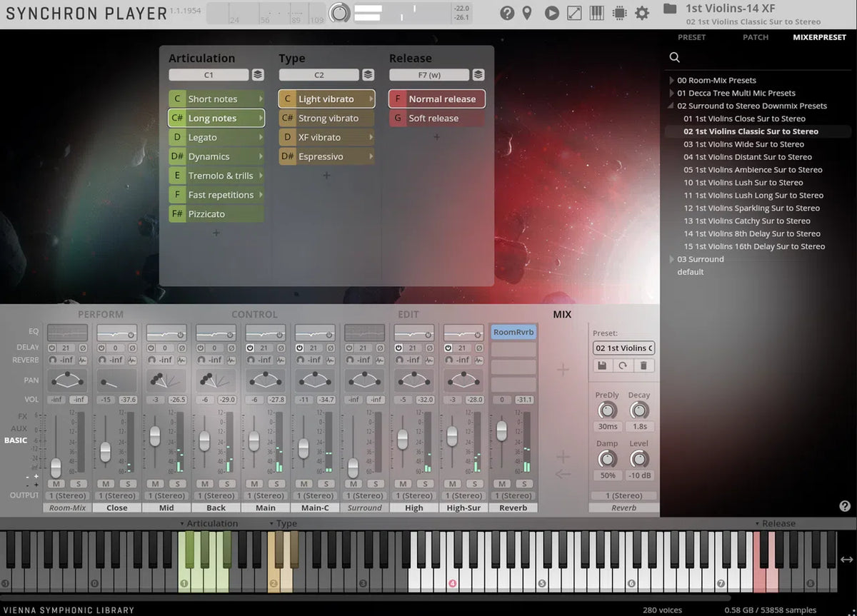Solo the Mid mic channel
Image resolution: width=857 pixels, height=616 pixels.
point(177,484)
